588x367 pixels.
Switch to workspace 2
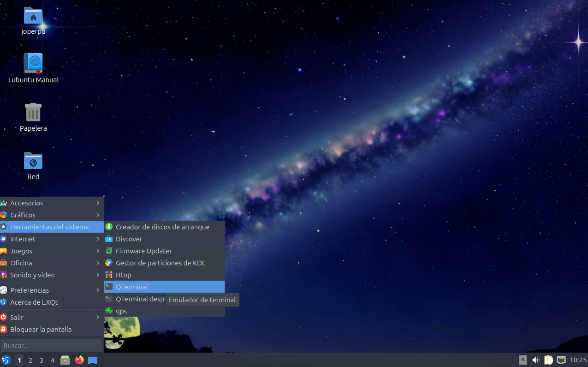[30, 360]
